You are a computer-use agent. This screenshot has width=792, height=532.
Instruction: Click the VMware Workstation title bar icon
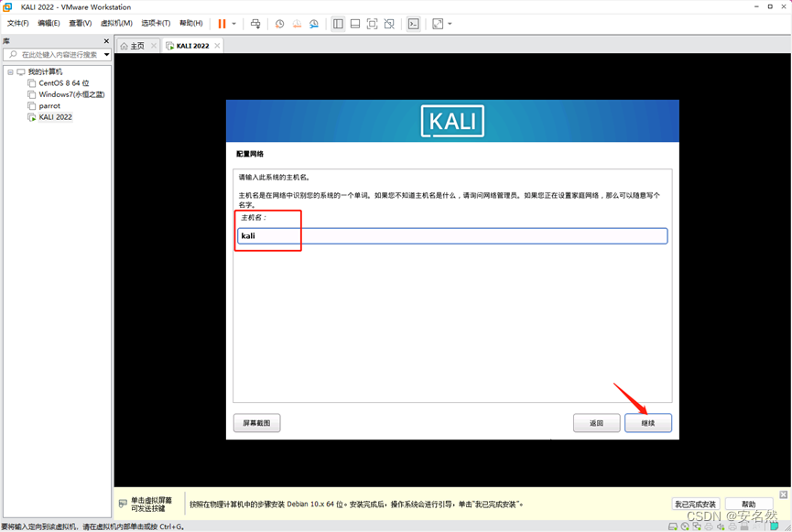[x=7, y=7]
